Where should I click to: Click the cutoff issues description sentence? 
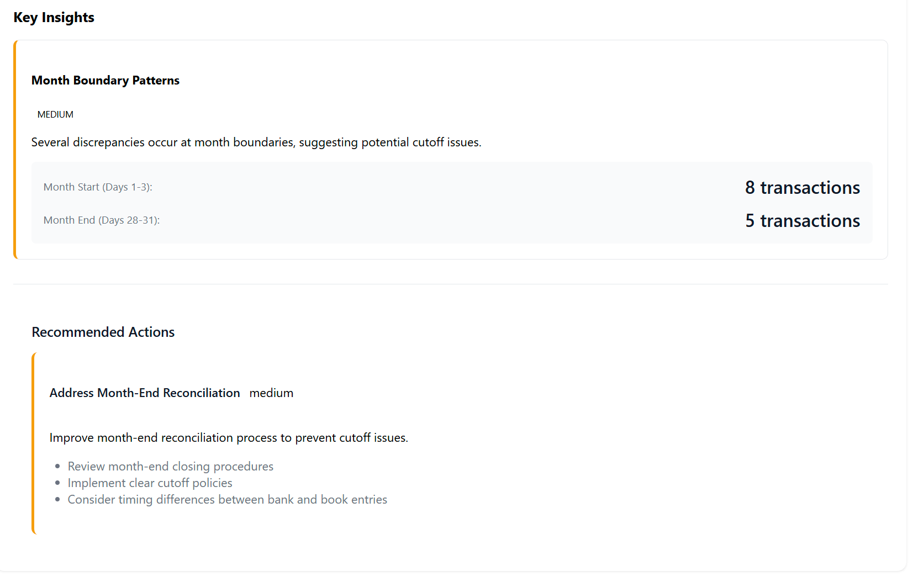[x=256, y=142]
